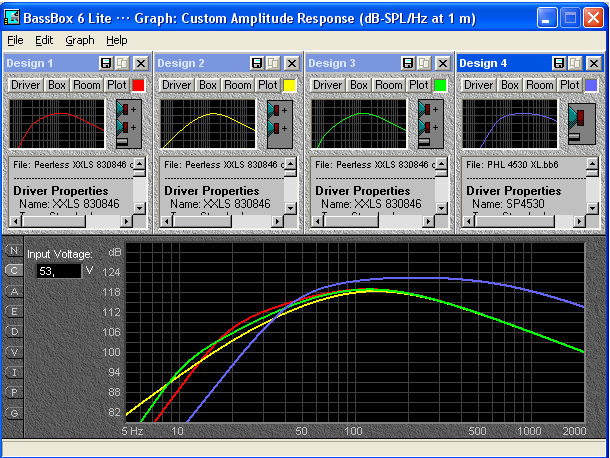Screen dimensions: 610x458
Task: Click scroll left arrow in Design 2 properties
Action: pyautogui.click(x=166, y=221)
